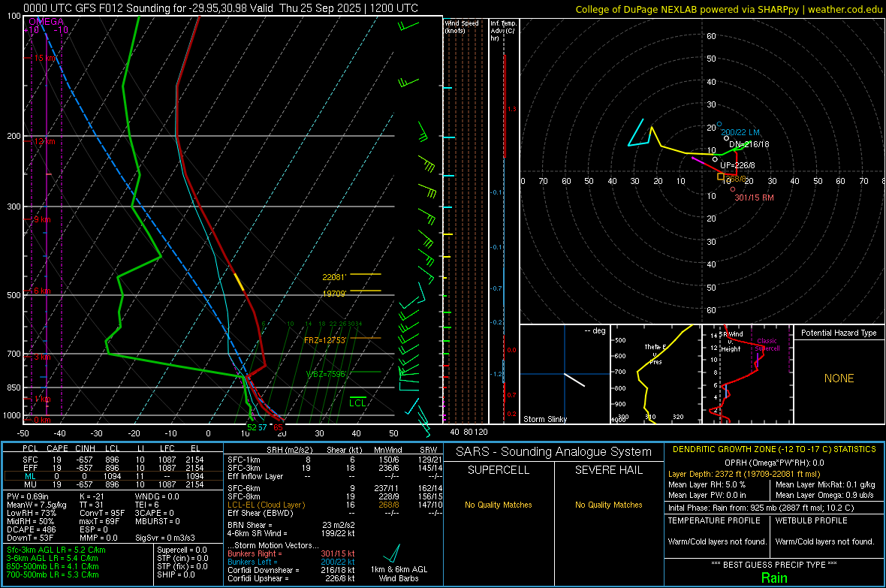Click the Theta-E v. Pres inset title

[655, 354]
